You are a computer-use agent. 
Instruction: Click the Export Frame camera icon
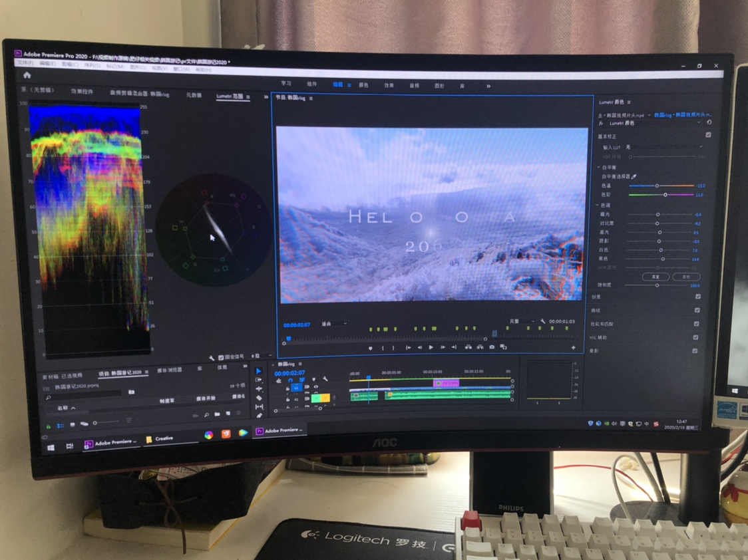492,347
